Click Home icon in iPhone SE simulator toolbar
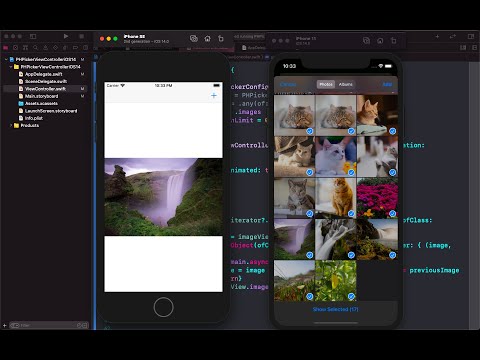This screenshot has height=360, width=480. (207, 39)
